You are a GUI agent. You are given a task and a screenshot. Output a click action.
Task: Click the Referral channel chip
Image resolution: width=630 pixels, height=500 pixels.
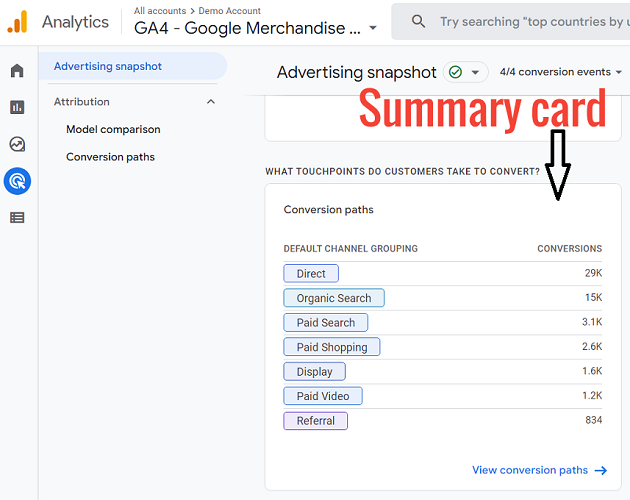coord(315,421)
